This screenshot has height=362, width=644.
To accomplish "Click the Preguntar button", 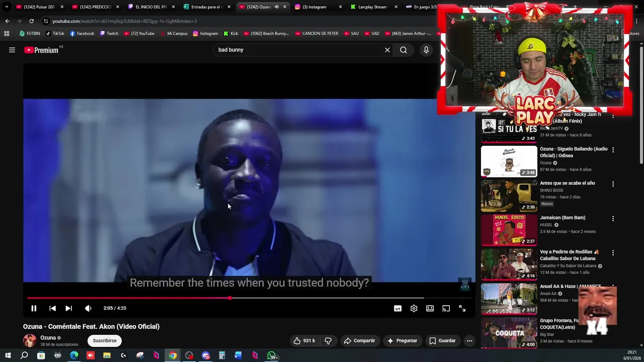I will pyautogui.click(x=402, y=340).
